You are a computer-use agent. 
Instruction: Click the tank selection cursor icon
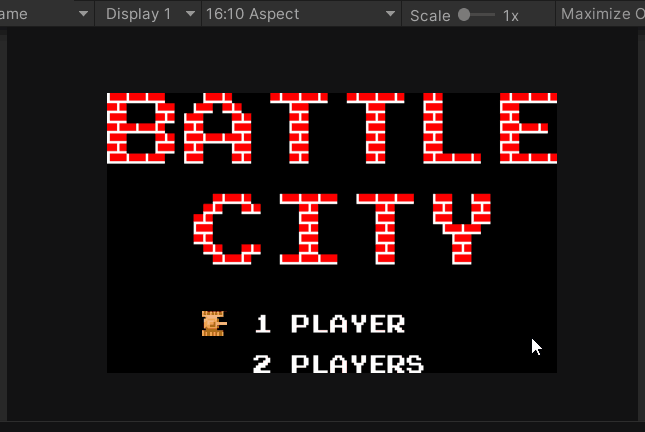214,323
